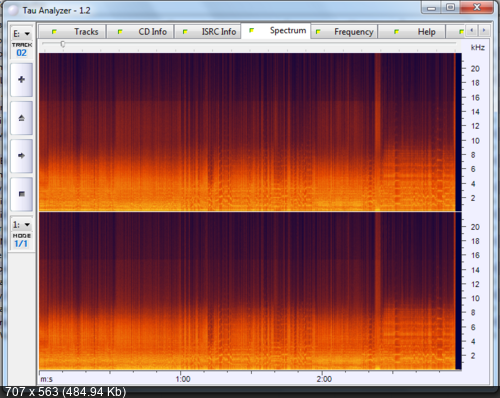Click the 2:00 marker on timeline

pyautogui.click(x=324, y=379)
